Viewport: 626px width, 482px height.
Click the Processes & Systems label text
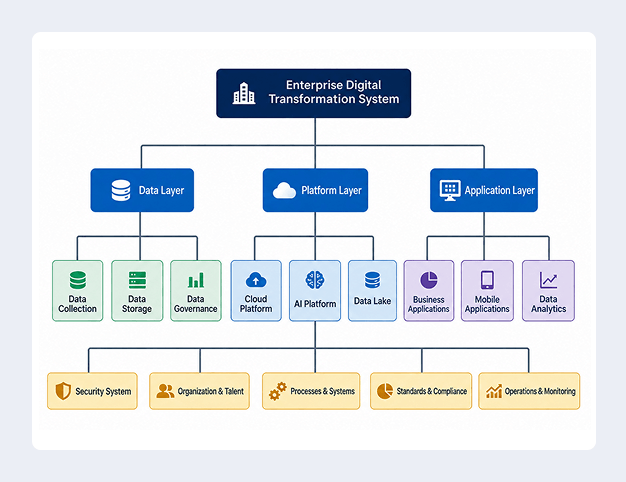(x=323, y=391)
